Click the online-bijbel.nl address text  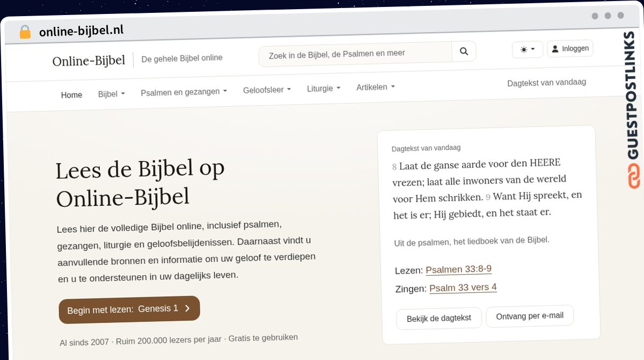point(81,31)
